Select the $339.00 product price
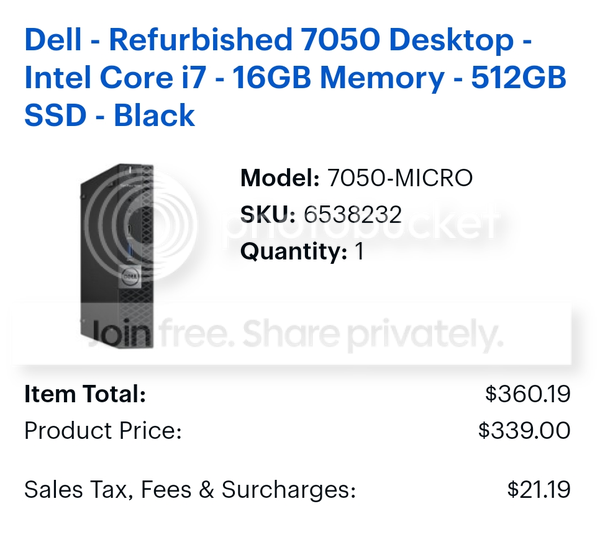600x550 pixels. (524, 431)
